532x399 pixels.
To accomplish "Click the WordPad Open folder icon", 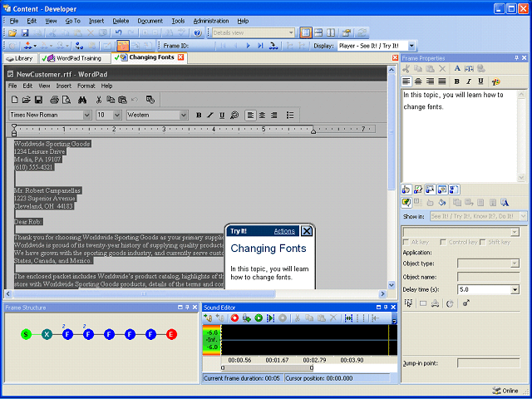I will click(26, 100).
